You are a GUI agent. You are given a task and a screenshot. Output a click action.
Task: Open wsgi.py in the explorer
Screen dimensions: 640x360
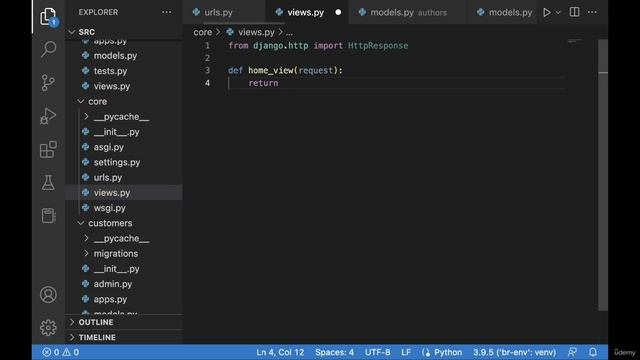click(109, 208)
